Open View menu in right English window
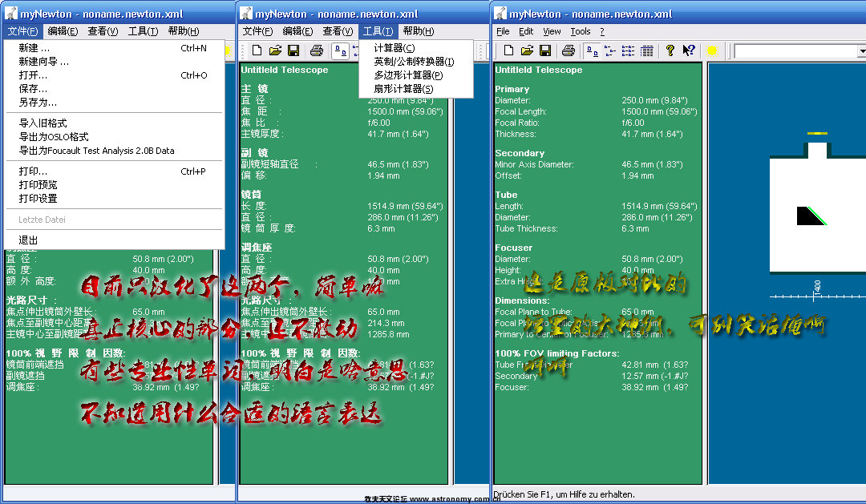Viewport: 866px width, 504px height. tap(552, 31)
